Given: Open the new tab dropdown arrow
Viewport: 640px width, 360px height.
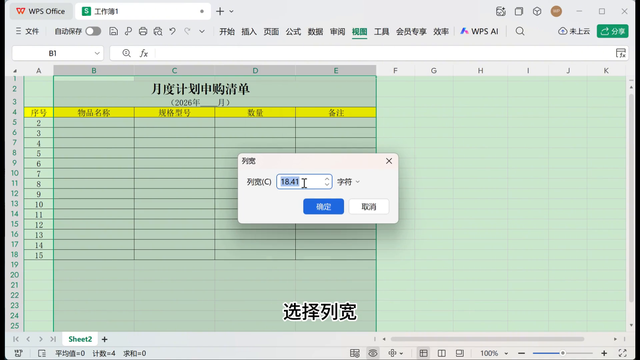Looking at the screenshot, I should click(x=231, y=11).
